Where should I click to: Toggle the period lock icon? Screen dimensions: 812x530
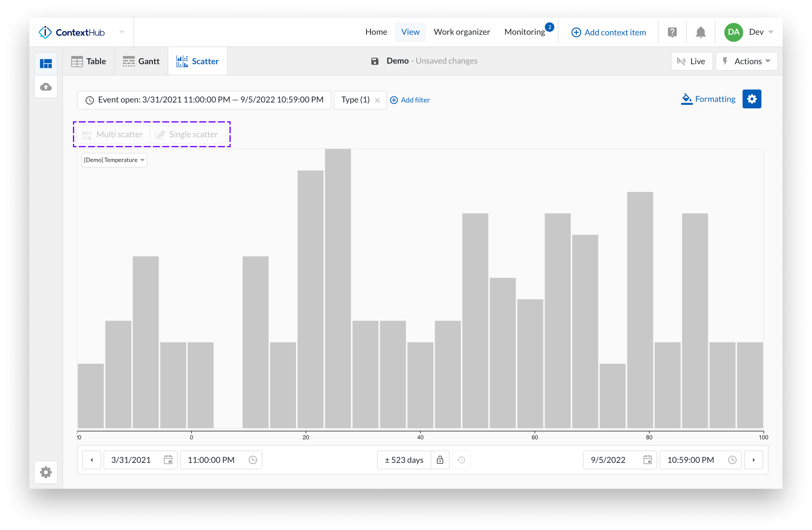click(x=440, y=460)
